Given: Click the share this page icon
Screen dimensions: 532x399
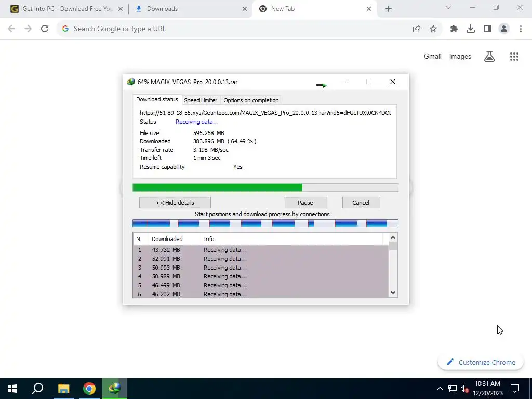Looking at the screenshot, I should click(417, 29).
